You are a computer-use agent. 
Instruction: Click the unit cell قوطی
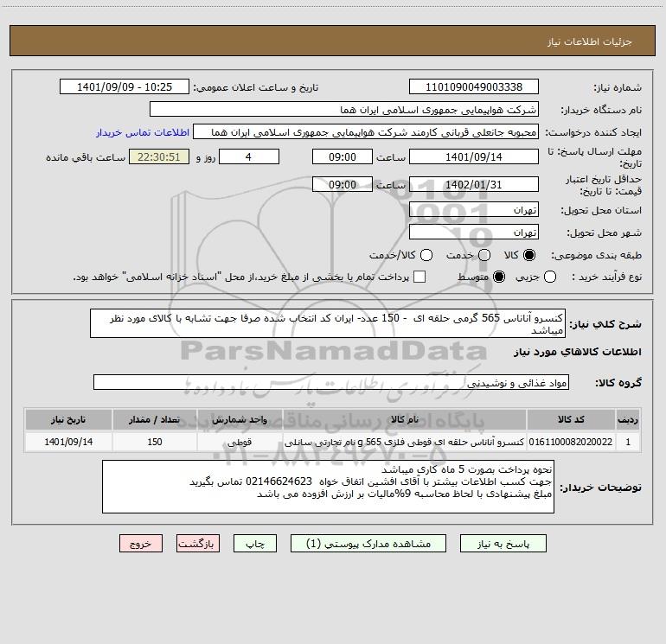pos(240,442)
